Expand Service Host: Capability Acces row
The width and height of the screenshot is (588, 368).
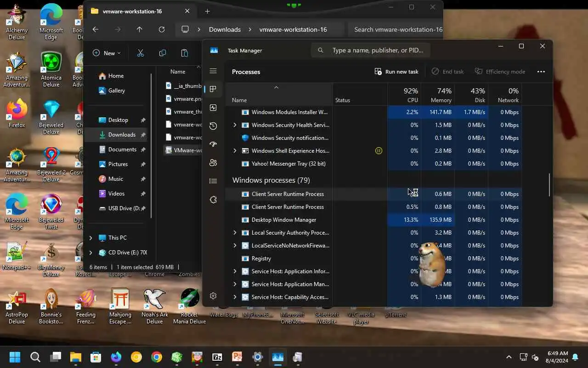235,297
